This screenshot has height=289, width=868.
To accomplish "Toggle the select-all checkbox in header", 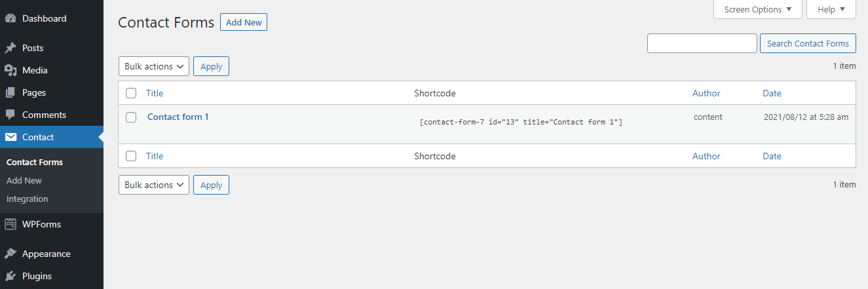I will pyautogui.click(x=131, y=93).
